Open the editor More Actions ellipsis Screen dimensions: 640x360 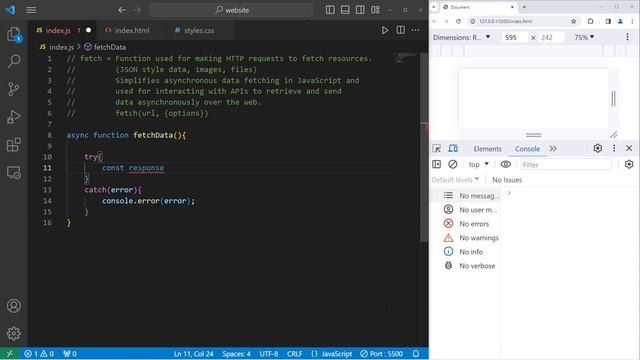click(x=416, y=30)
